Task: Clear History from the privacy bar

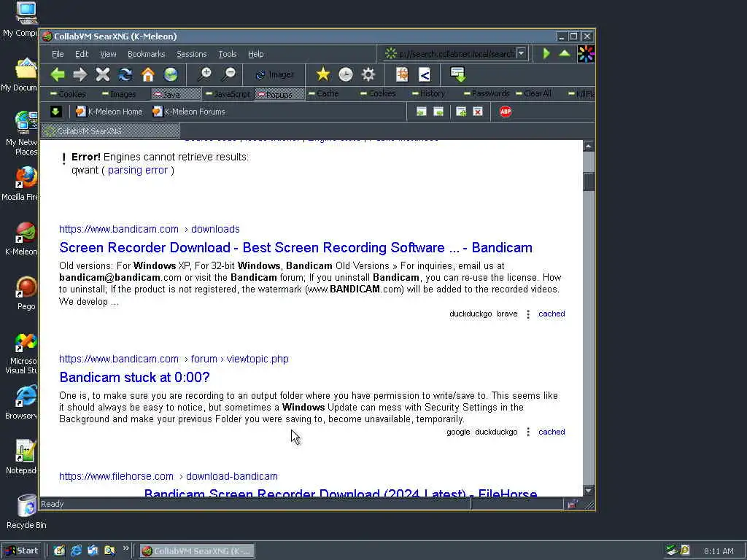Action: coord(428,93)
